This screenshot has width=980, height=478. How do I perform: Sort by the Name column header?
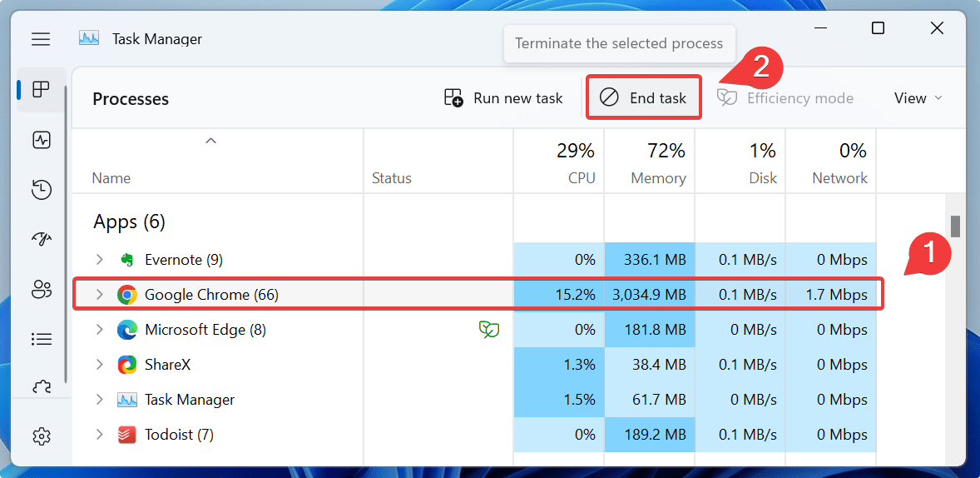click(x=111, y=178)
